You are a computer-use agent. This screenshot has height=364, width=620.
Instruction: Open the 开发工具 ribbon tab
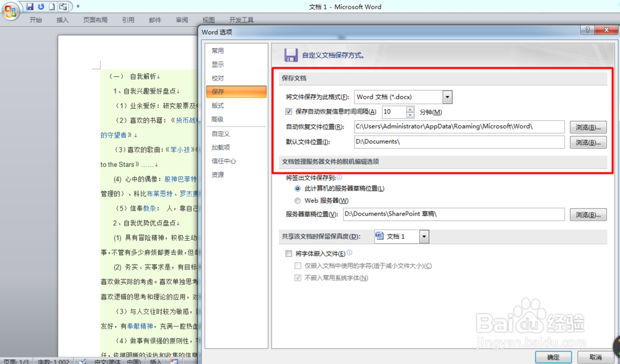(241, 20)
